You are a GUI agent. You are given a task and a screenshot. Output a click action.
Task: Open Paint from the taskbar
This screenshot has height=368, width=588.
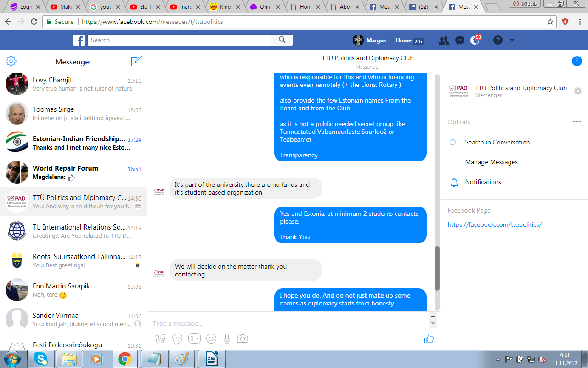coord(182,359)
